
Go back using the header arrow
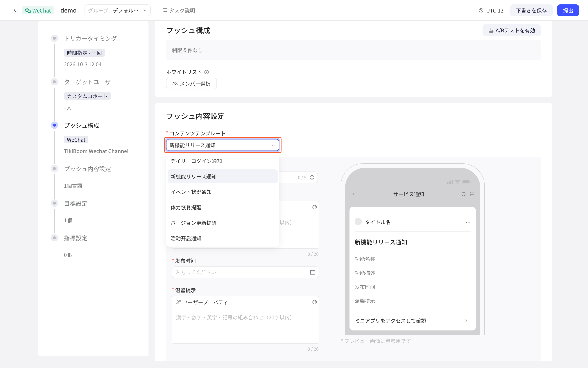[15, 10]
